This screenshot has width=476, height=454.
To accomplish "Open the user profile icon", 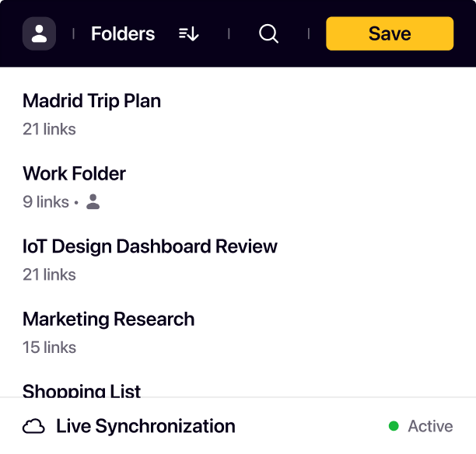I will 39,34.
